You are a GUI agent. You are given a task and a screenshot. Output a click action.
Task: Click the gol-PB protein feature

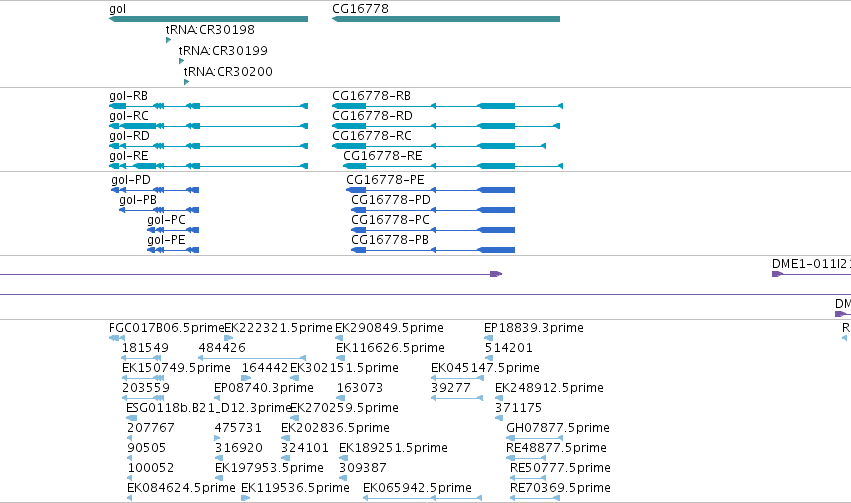(x=159, y=210)
